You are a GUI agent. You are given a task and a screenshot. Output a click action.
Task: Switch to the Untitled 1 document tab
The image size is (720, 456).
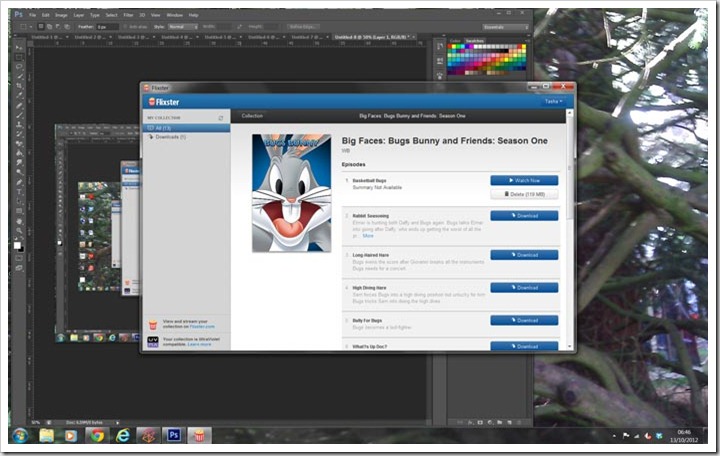48,37
